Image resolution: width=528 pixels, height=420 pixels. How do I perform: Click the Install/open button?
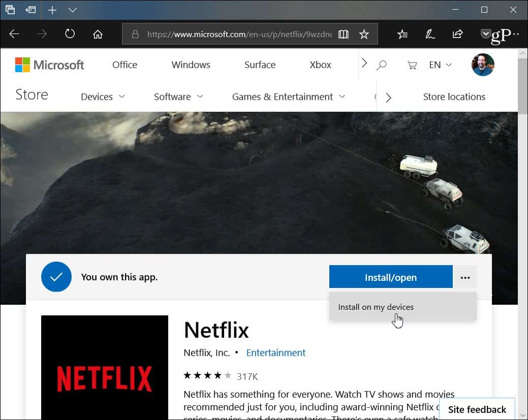point(391,277)
